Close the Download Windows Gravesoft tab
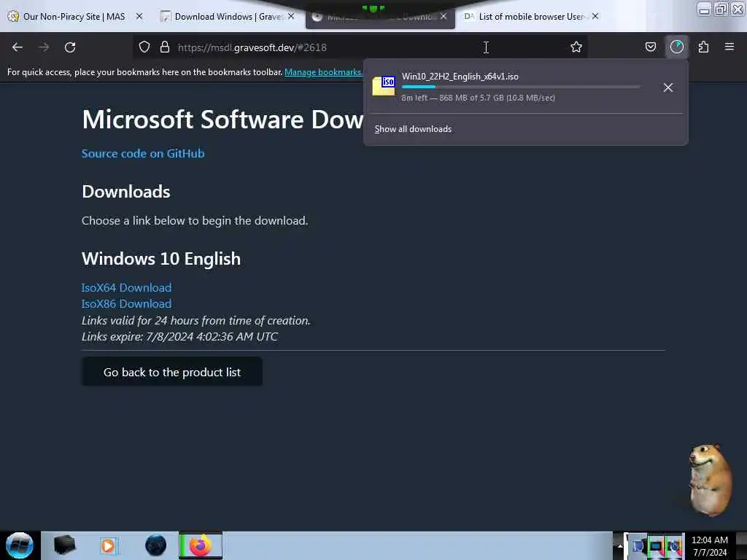The width and height of the screenshot is (747, 560). [291, 16]
